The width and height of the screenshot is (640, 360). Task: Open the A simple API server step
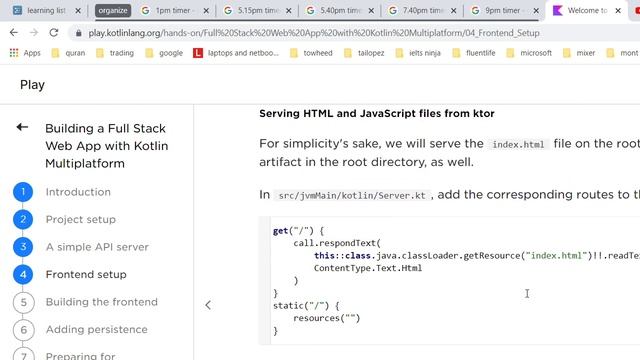pos(97,247)
